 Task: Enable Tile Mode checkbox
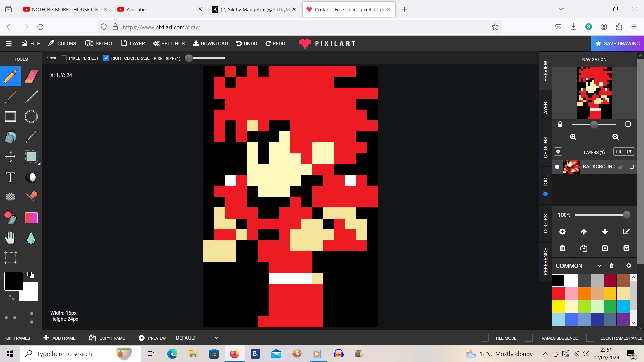click(485, 338)
